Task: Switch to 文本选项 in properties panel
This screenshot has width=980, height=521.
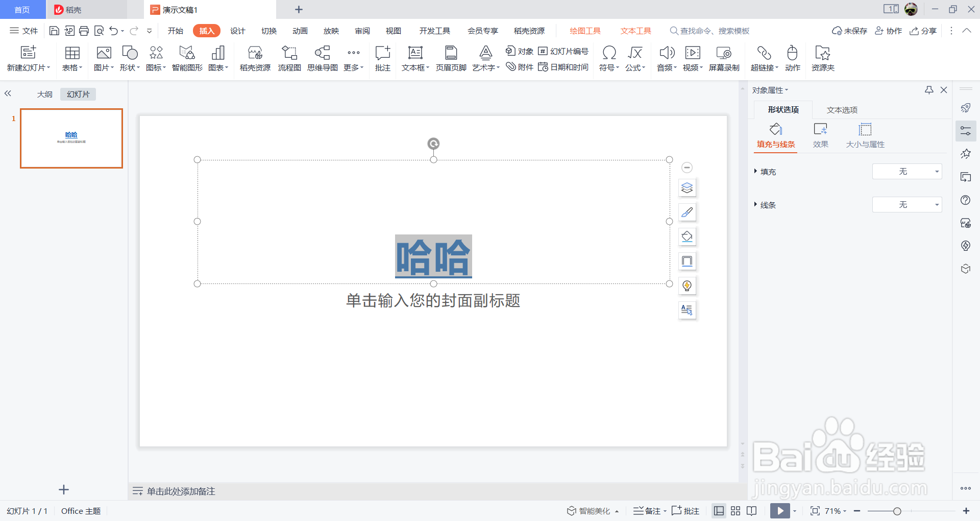Action: pyautogui.click(x=842, y=109)
